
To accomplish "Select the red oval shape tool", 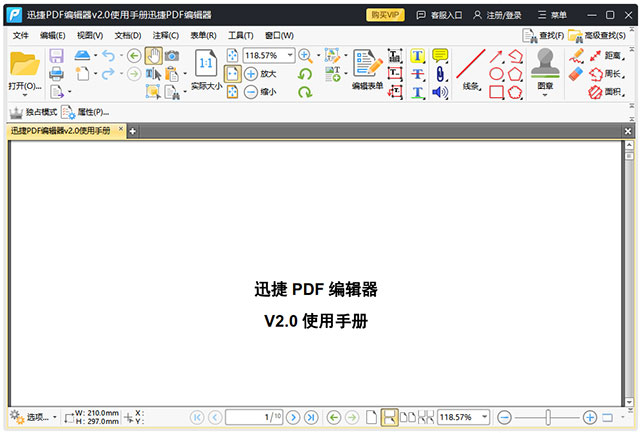I will coord(496,74).
